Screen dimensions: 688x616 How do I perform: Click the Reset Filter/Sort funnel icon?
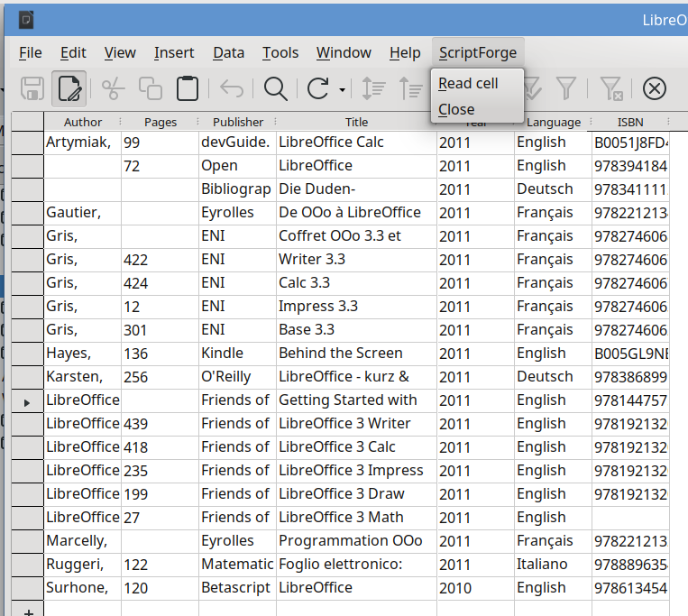coord(610,88)
